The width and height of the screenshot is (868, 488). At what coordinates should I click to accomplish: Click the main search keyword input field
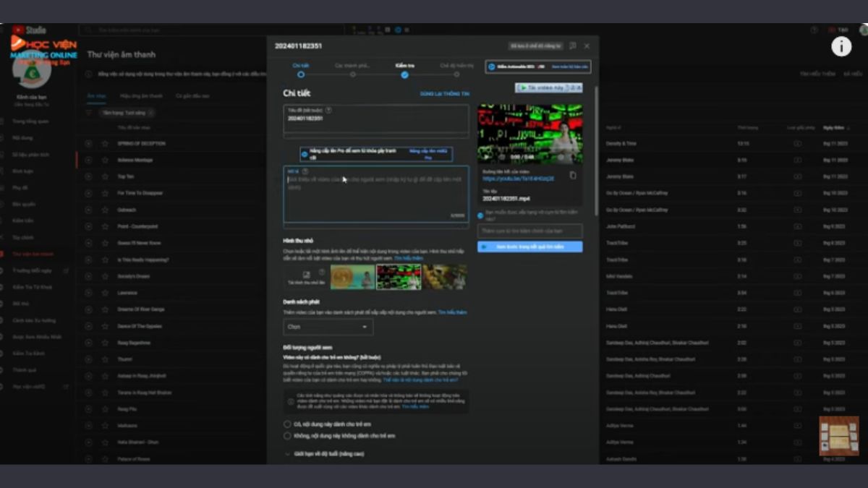pos(529,231)
